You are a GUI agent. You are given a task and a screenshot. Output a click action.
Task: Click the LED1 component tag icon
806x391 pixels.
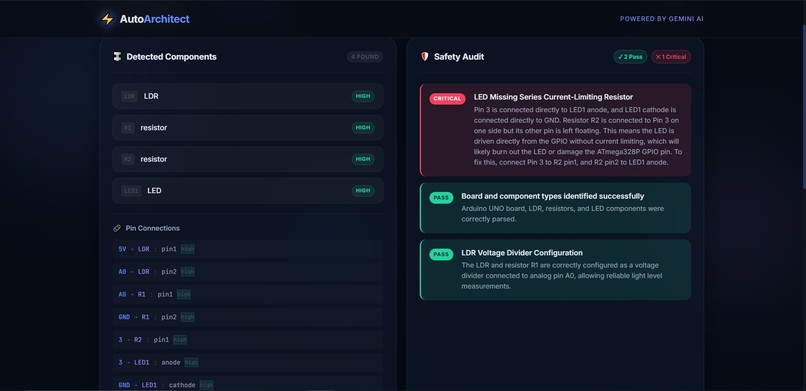[x=131, y=191]
